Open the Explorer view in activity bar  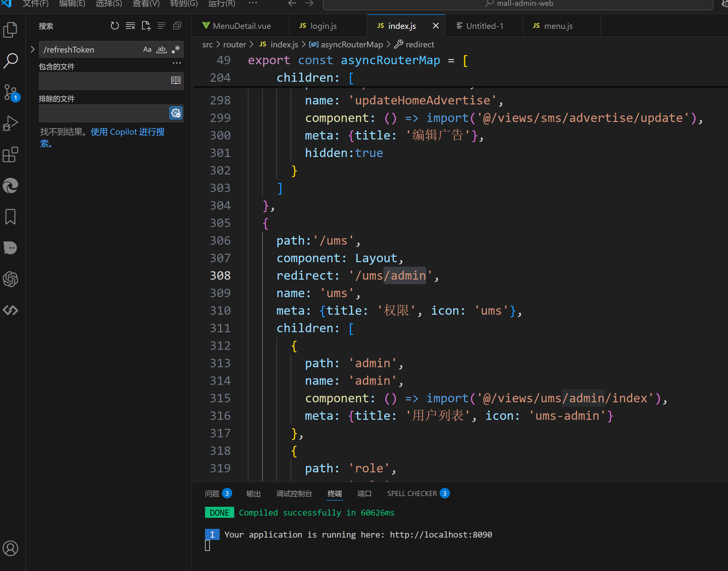(10, 30)
